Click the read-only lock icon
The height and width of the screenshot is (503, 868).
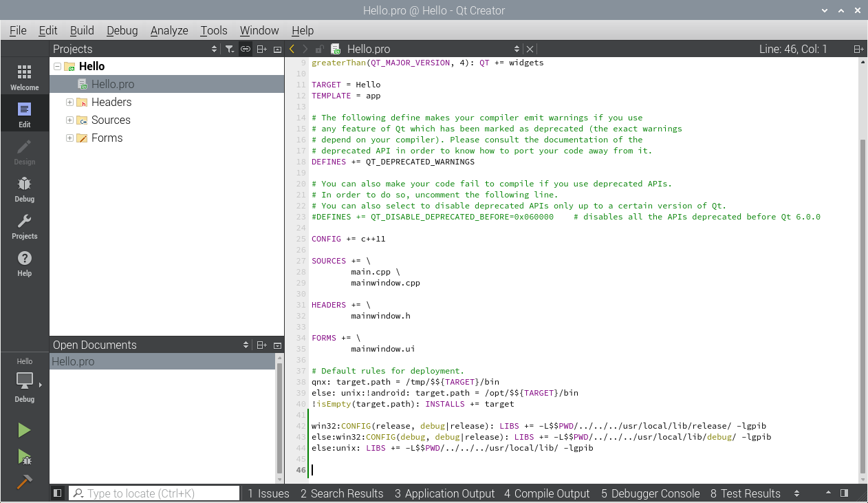[320, 49]
